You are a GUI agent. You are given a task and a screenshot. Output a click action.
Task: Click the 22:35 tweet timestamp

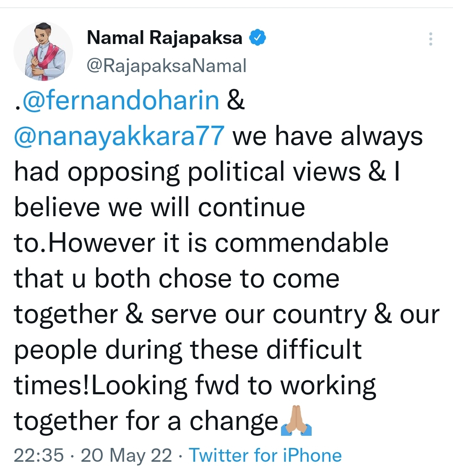point(39,455)
